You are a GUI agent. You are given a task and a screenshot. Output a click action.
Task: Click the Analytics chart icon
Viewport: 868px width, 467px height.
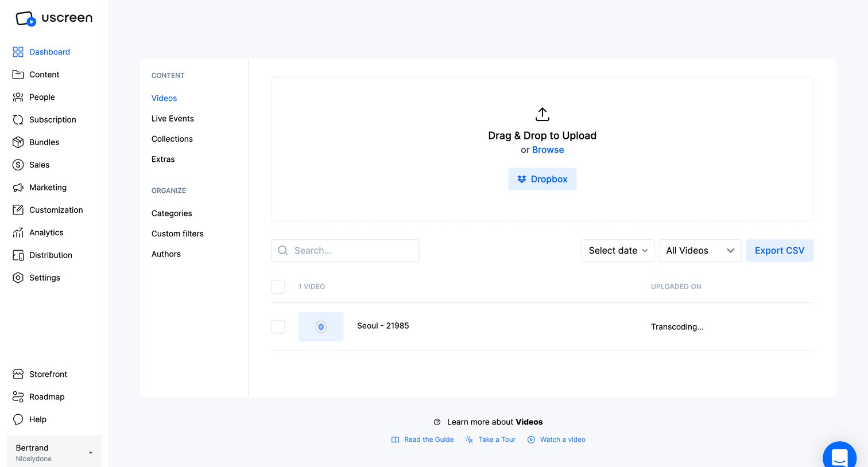pos(18,232)
